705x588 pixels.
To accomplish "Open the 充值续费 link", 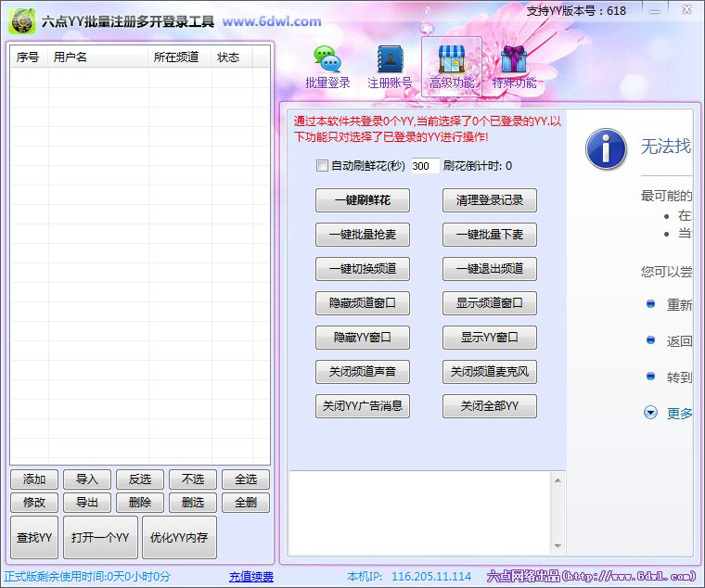I will point(251,576).
